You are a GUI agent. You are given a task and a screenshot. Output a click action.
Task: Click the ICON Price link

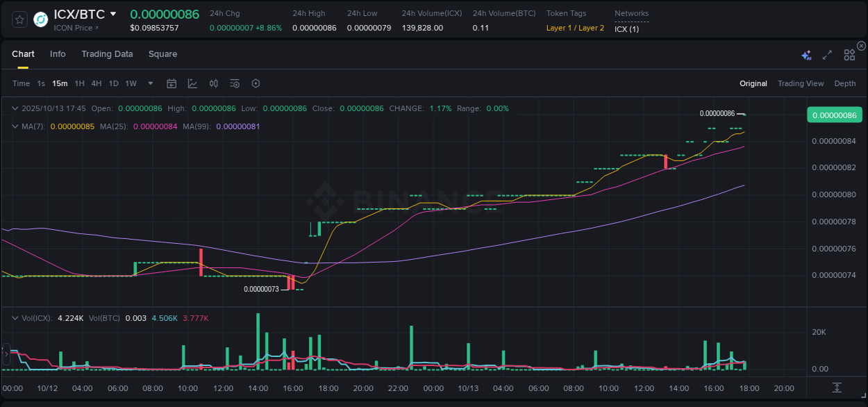[72, 28]
